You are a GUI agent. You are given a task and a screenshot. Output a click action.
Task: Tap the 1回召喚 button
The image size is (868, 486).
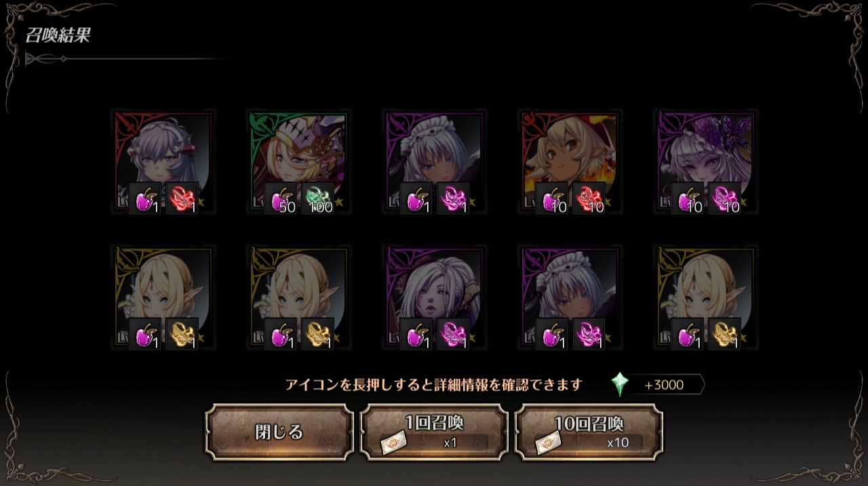tap(434, 432)
